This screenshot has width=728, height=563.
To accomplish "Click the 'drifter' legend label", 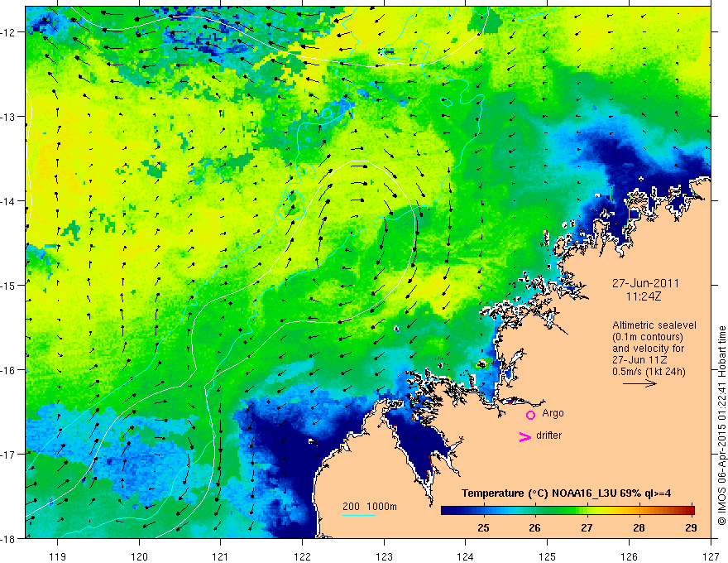I will 548,435.
